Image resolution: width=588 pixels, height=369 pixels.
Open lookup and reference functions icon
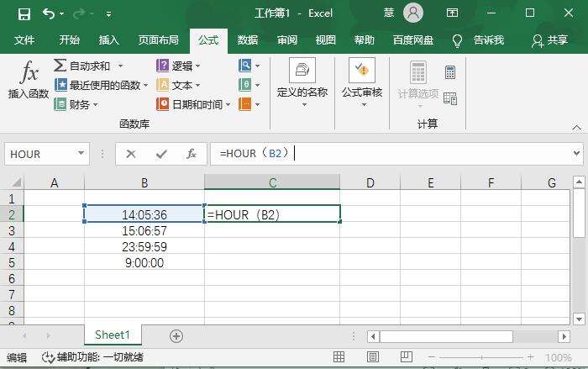[x=245, y=66]
